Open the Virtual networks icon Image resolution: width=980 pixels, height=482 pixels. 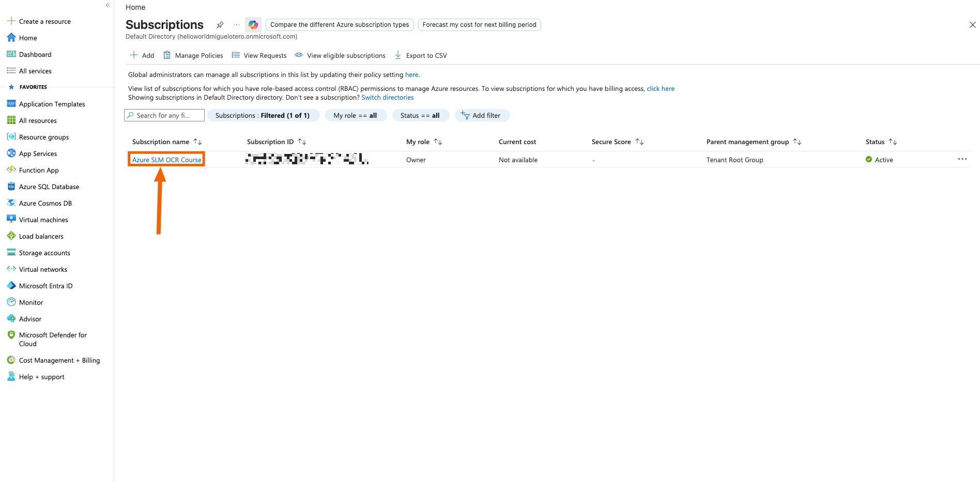click(x=11, y=269)
